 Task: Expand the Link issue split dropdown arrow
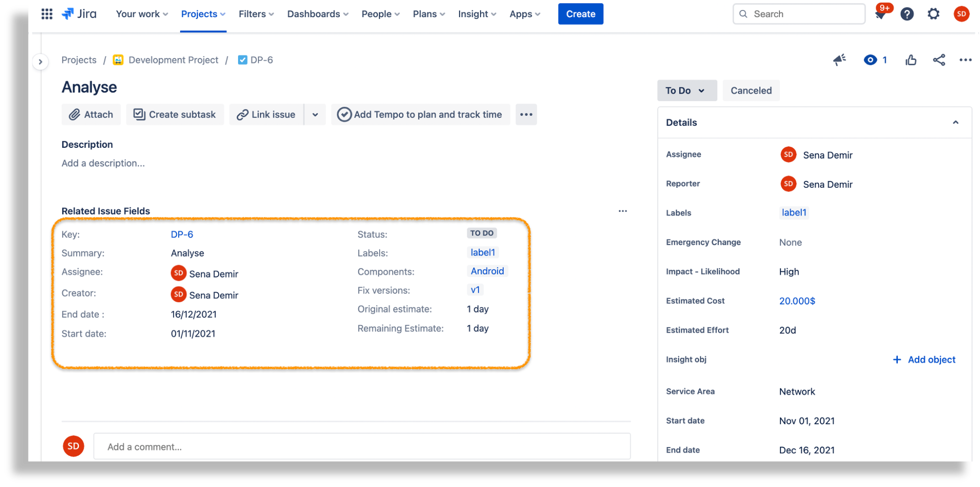pos(315,114)
